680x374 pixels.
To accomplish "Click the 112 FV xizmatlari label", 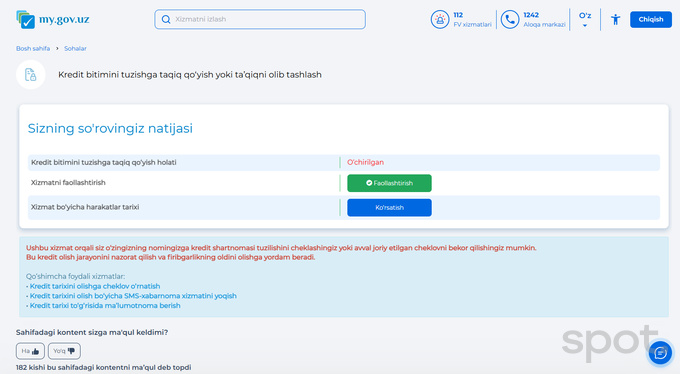I will tap(473, 20).
